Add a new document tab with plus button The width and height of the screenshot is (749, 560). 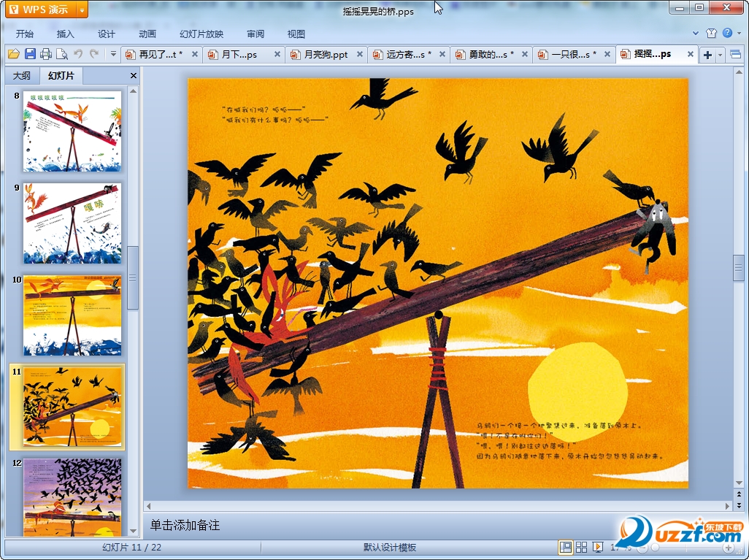[708, 55]
